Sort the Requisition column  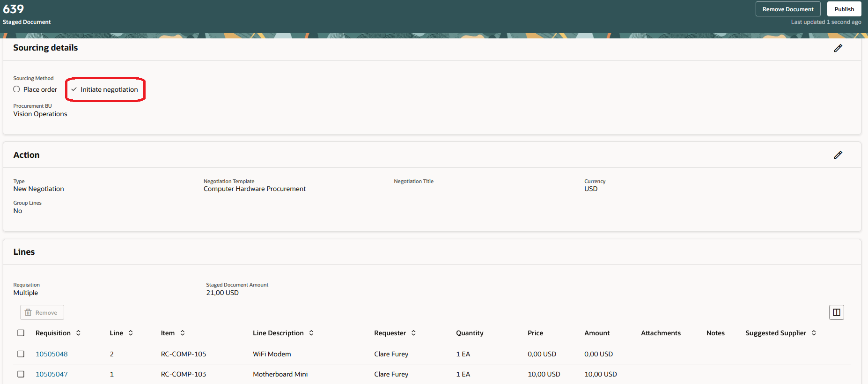78,333
